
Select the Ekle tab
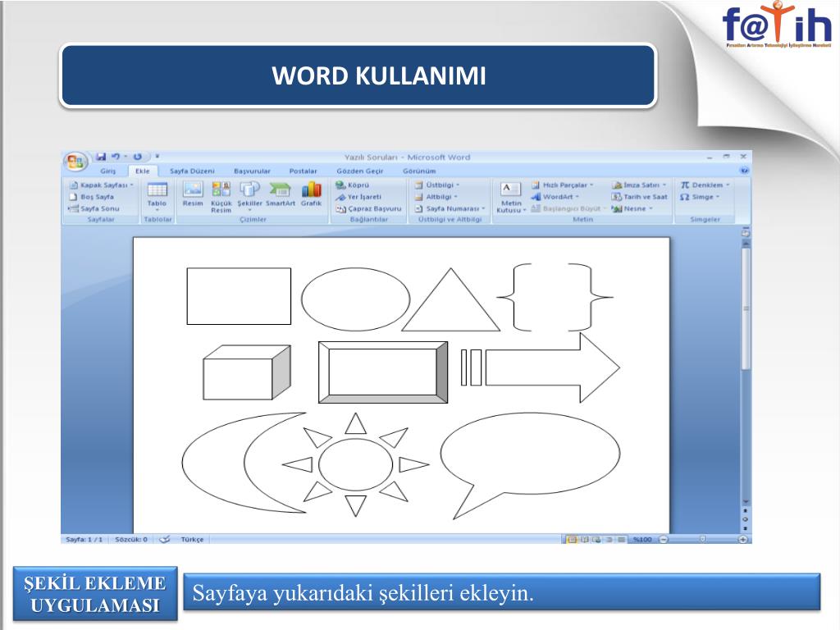click(143, 171)
